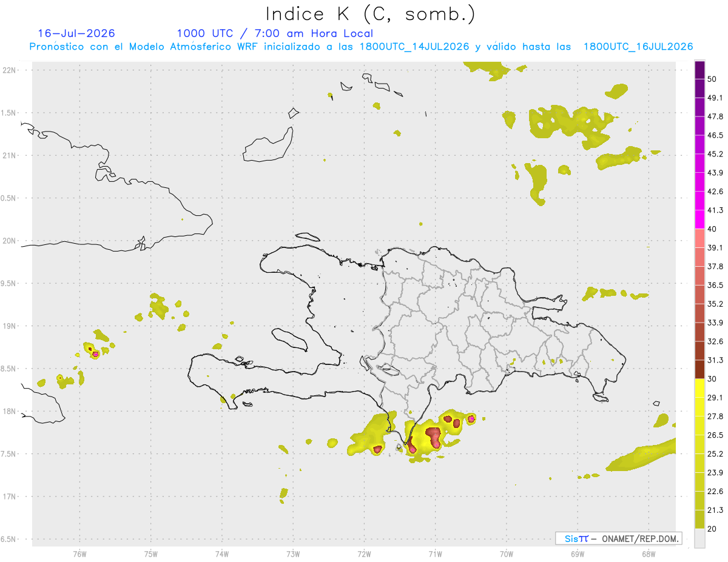Click the "50" value on color scale
The height and width of the screenshot is (562, 728).
point(713,79)
